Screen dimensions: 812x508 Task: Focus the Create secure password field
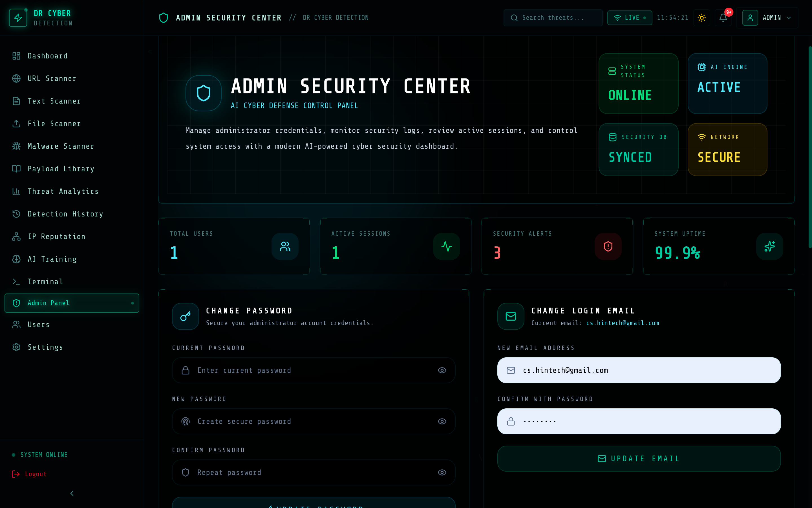(x=314, y=421)
